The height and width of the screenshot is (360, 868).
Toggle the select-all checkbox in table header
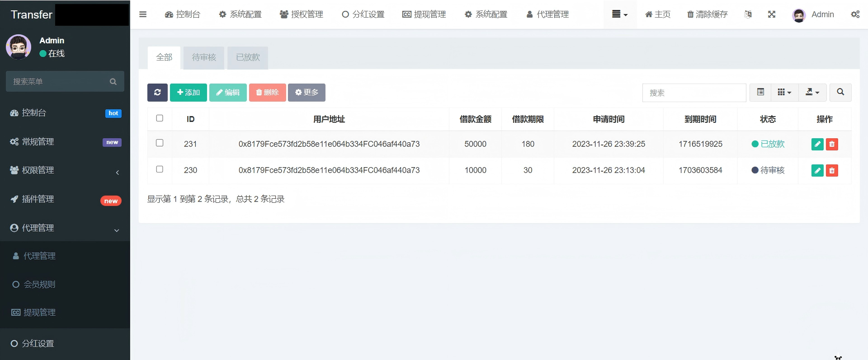pos(160,118)
